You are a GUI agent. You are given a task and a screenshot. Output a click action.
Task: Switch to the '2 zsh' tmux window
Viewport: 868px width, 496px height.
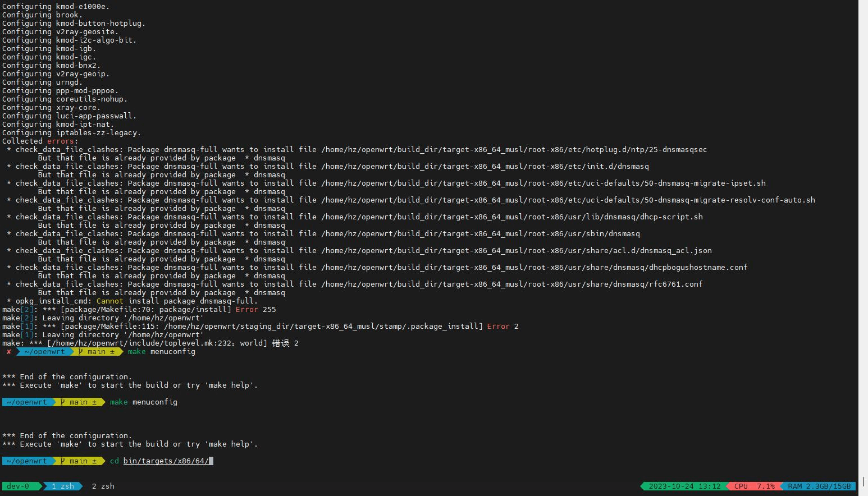103,486
